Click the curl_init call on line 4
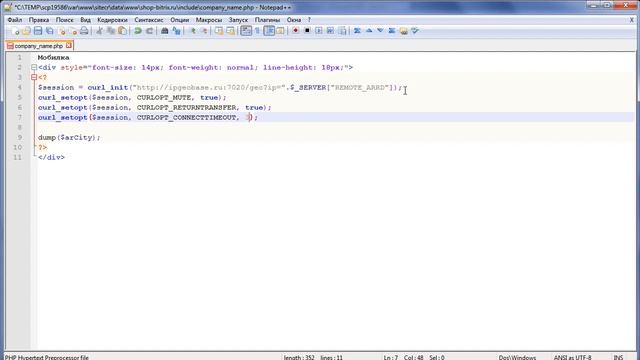This screenshot has width=640, height=360. coord(108,87)
